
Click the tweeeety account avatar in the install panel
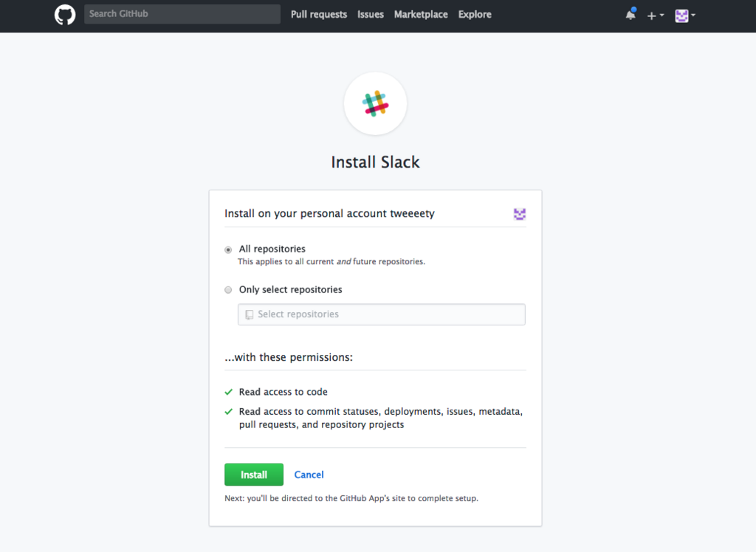(520, 214)
